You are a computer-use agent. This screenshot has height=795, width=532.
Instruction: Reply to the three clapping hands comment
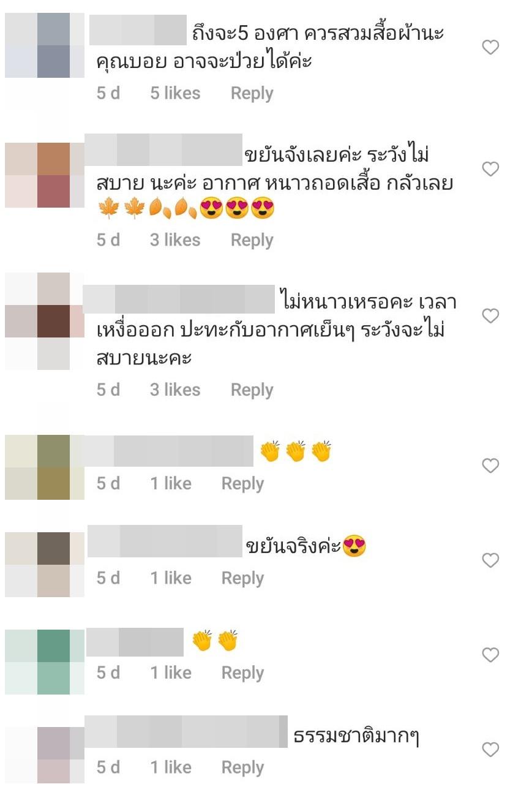click(x=242, y=484)
